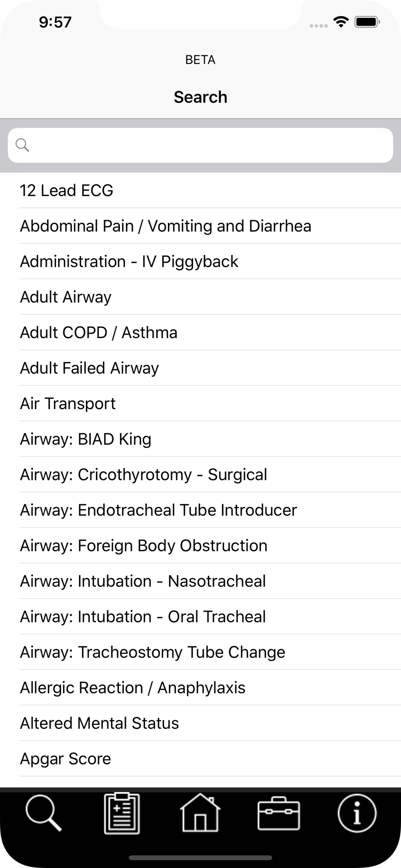Open the Apgar Score entry

point(200,759)
